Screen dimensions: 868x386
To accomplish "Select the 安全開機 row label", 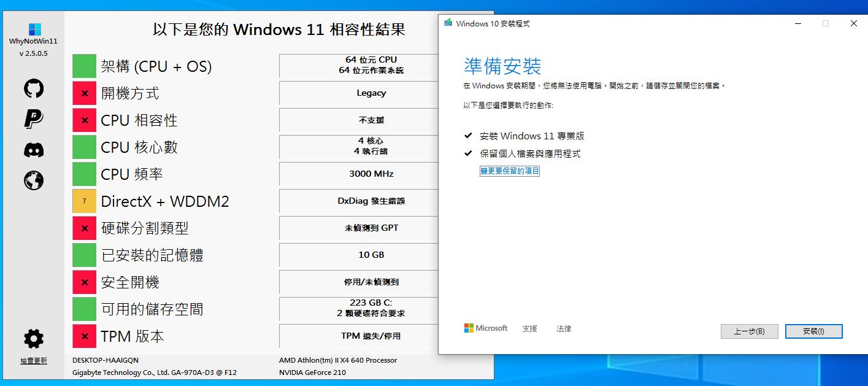I will (130, 282).
